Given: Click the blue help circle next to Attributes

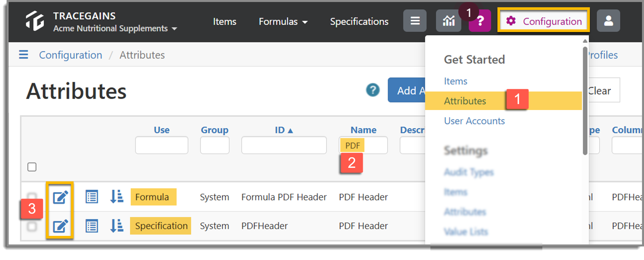Looking at the screenshot, I should (x=373, y=90).
